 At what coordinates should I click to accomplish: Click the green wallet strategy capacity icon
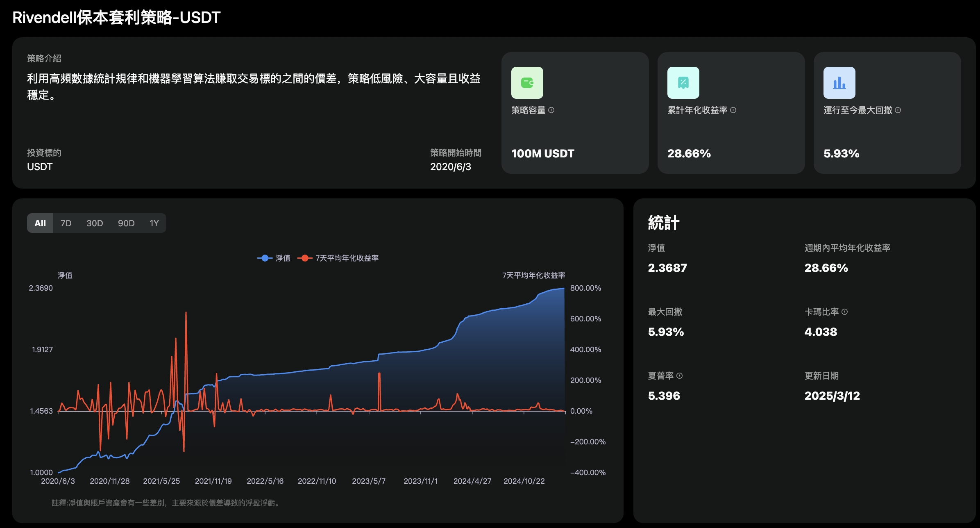tap(527, 83)
